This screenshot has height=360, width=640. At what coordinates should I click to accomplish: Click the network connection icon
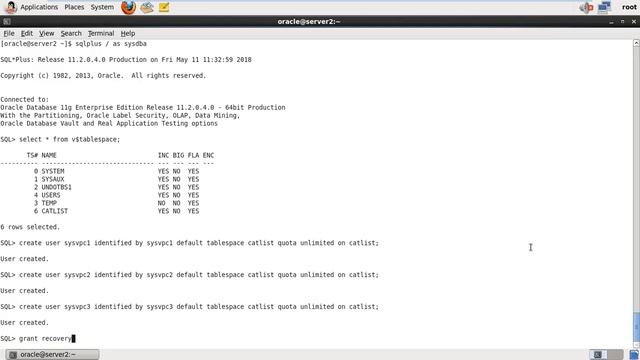point(604,7)
